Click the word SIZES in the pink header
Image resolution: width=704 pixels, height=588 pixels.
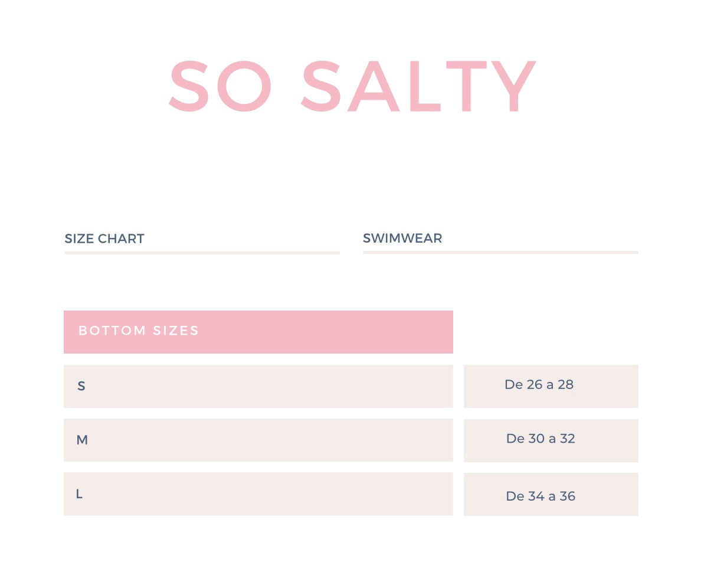(x=176, y=331)
